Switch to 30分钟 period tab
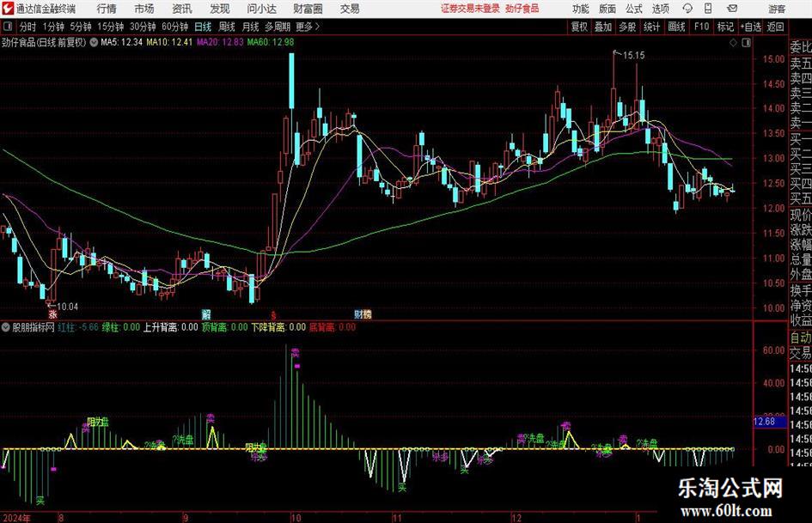 point(143,27)
